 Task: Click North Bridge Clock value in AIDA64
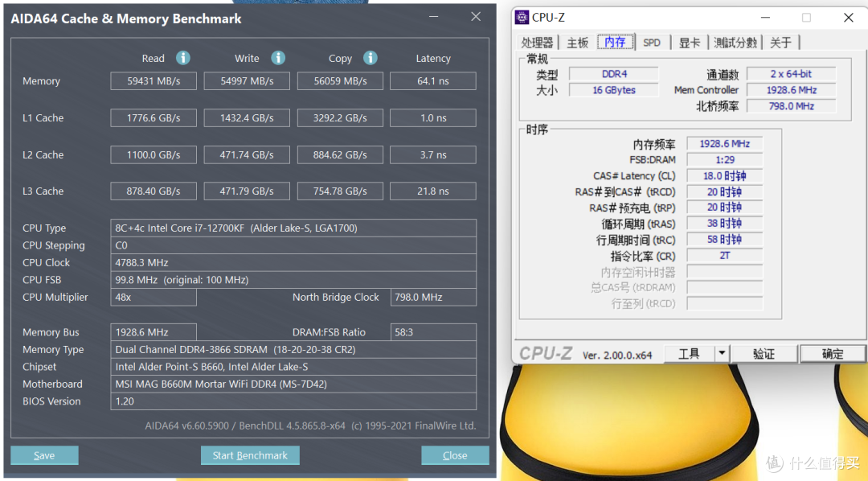pyautogui.click(x=433, y=297)
